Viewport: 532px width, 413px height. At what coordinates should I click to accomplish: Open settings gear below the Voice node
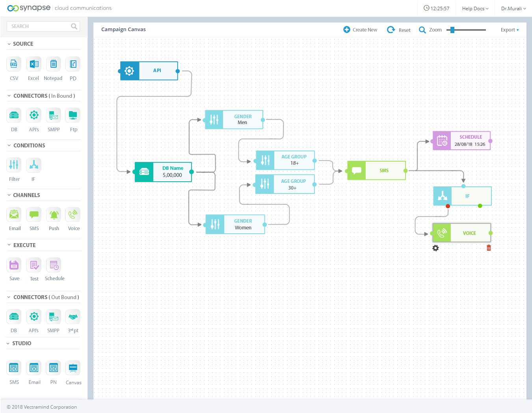coord(435,248)
